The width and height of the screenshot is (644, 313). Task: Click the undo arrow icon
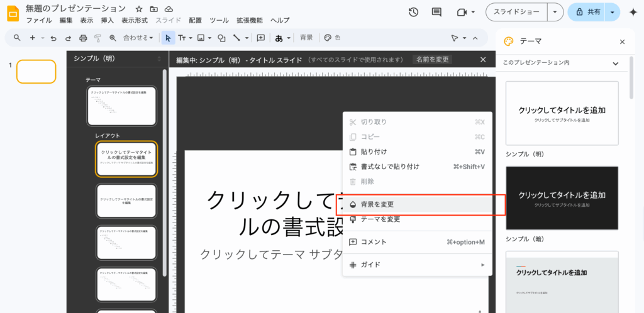[53, 38]
